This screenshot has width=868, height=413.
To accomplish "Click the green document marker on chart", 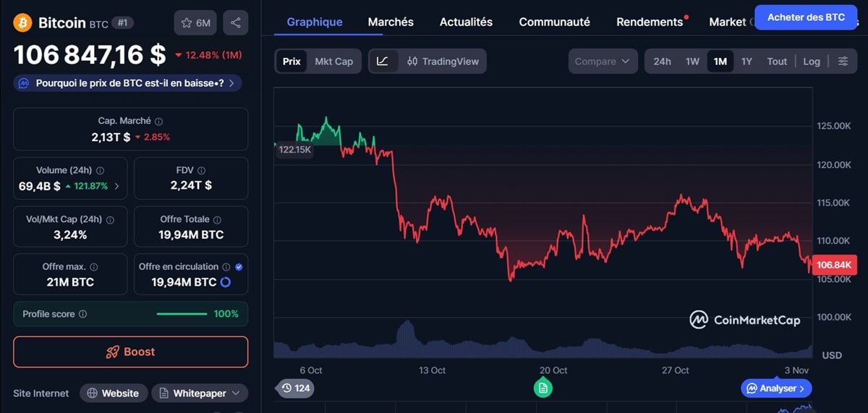I will [544, 388].
